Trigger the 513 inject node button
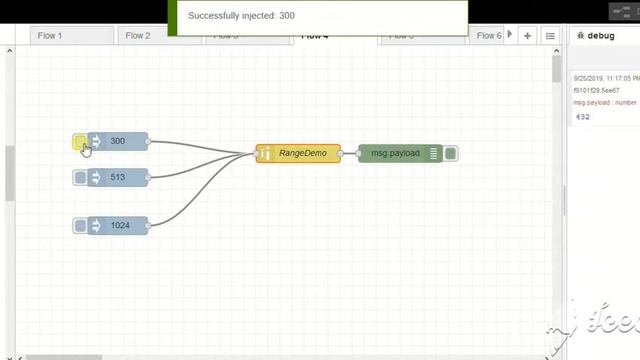 point(80,178)
